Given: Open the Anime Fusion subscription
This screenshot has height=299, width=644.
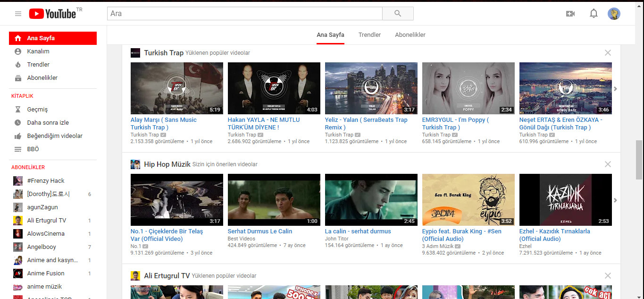Looking at the screenshot, I should click(x=53, y=273).
